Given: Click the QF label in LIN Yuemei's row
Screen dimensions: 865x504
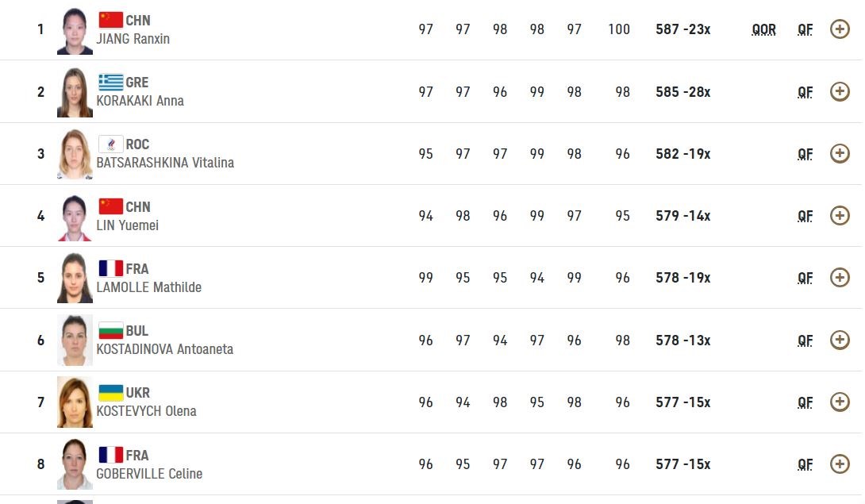Looking at the screenshot, I should pyautogui.click(x=805, y=216).
